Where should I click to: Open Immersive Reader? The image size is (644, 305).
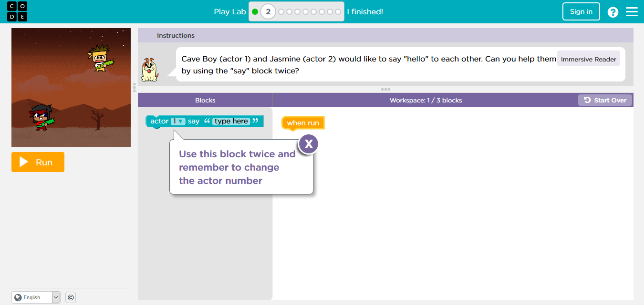click(589, 59)
